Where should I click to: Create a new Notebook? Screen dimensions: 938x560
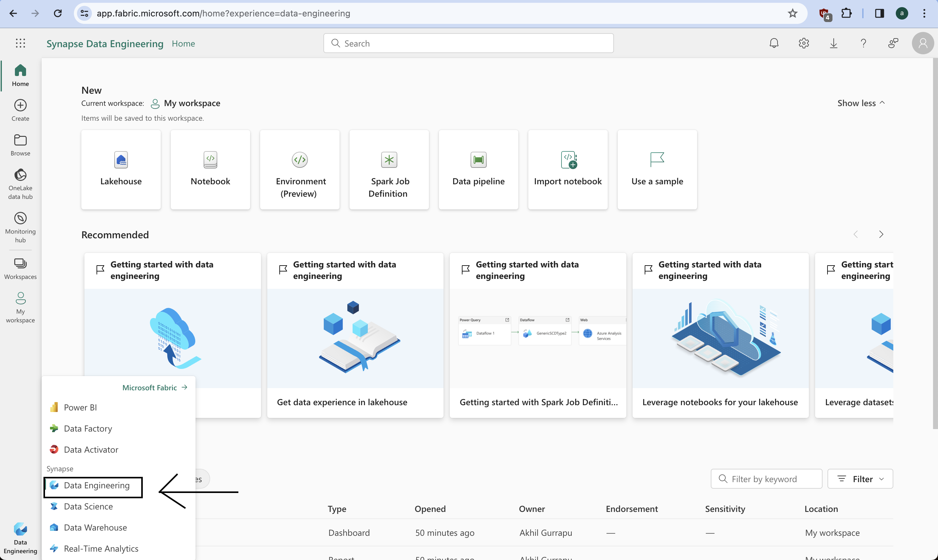210,170
